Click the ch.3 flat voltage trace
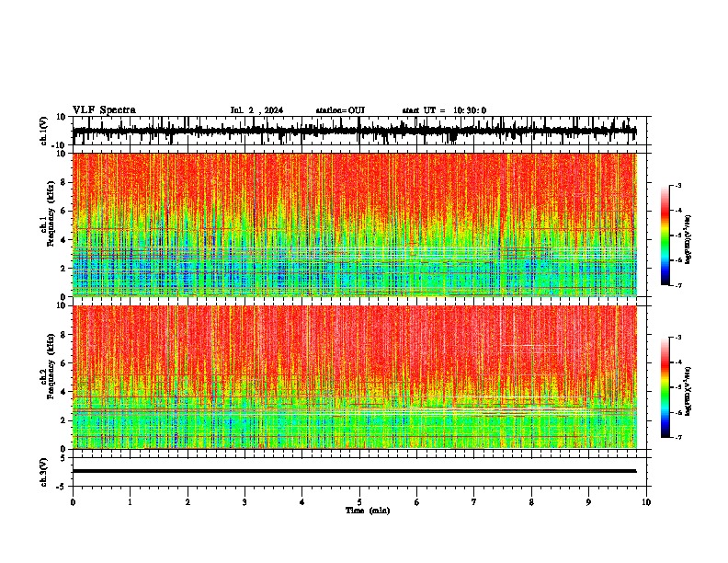Screen dimensions: 728x563 click(x=354, y=471)
